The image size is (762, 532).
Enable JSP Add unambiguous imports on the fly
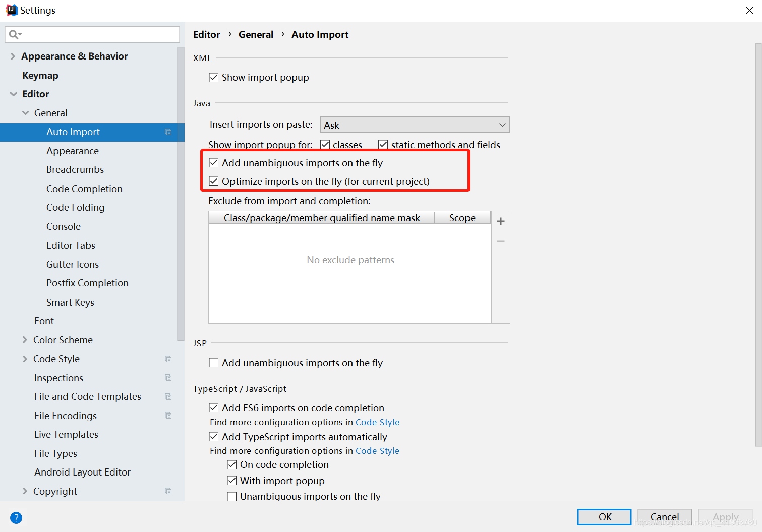click(214, 363)
